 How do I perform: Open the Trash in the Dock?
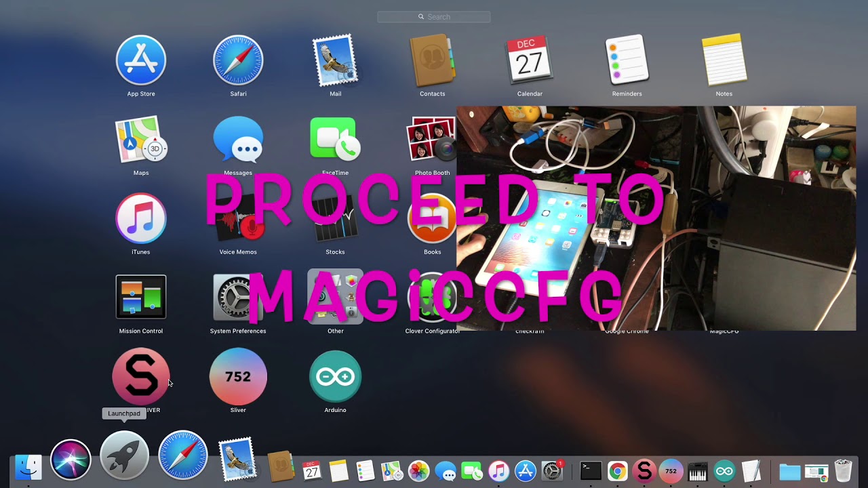click(843, 470)
